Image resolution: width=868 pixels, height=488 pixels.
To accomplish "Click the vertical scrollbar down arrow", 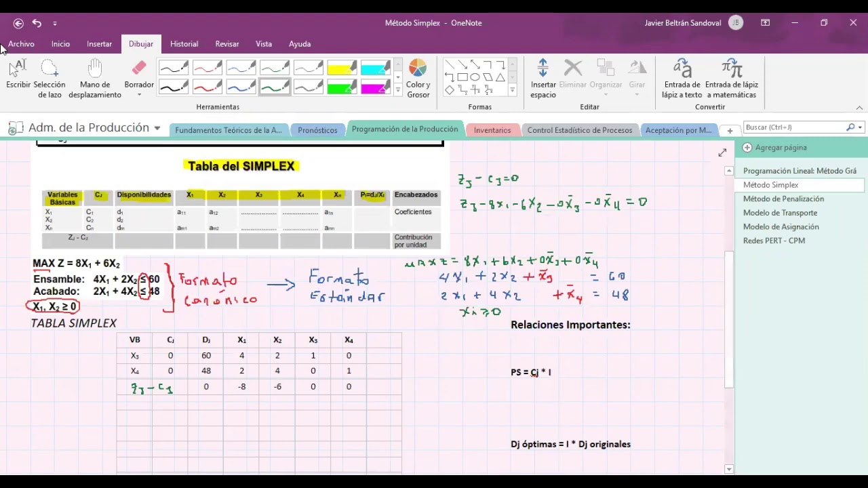I will 729,469.
